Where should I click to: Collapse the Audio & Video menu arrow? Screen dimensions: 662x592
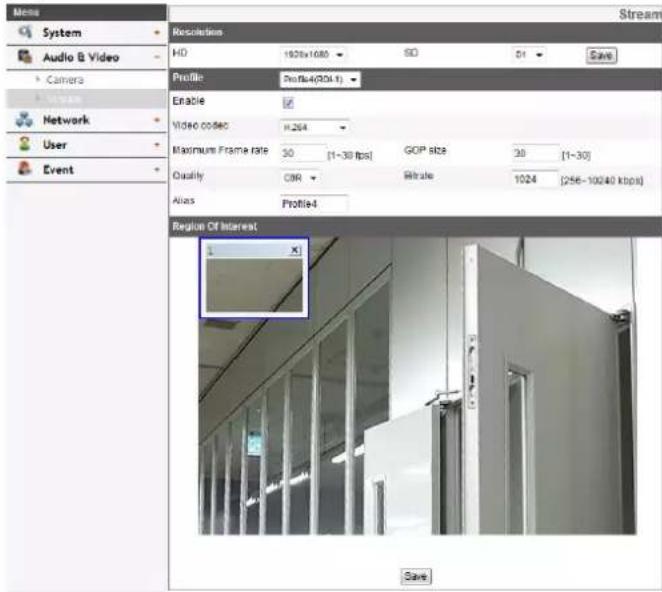(x=157, y=57)
